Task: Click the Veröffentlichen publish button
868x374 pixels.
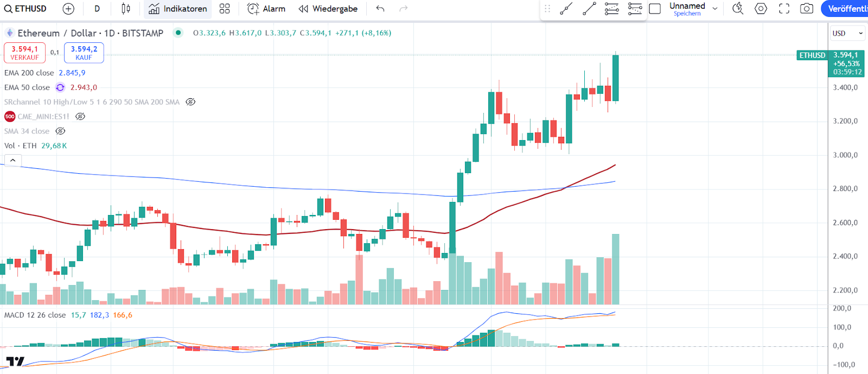Action: point(845,9)
